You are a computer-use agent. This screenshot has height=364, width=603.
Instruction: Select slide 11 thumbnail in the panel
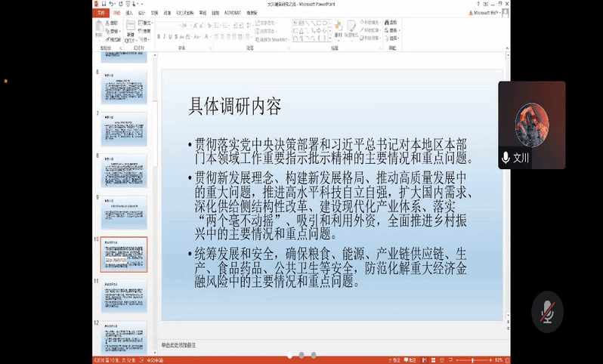pos(124,296)
